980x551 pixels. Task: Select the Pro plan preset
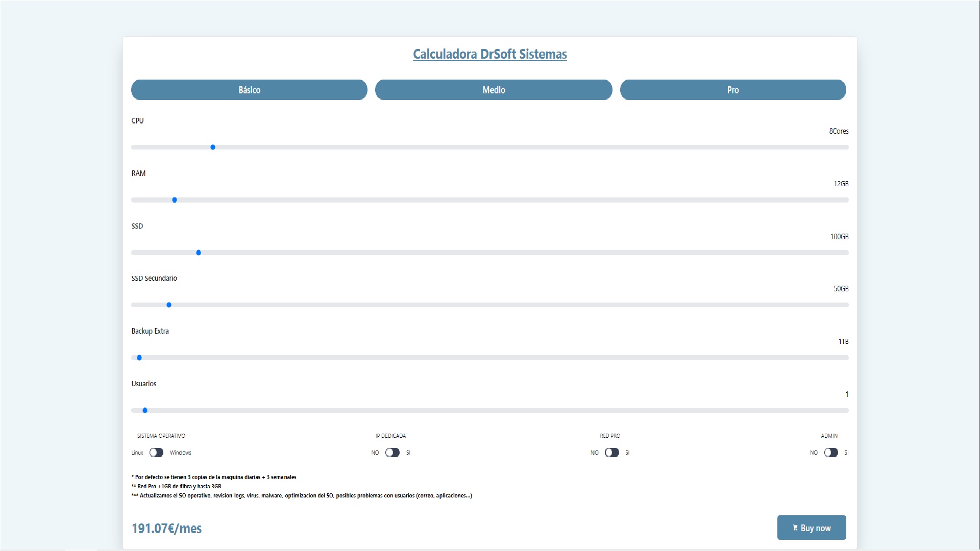tap(732, 90)
